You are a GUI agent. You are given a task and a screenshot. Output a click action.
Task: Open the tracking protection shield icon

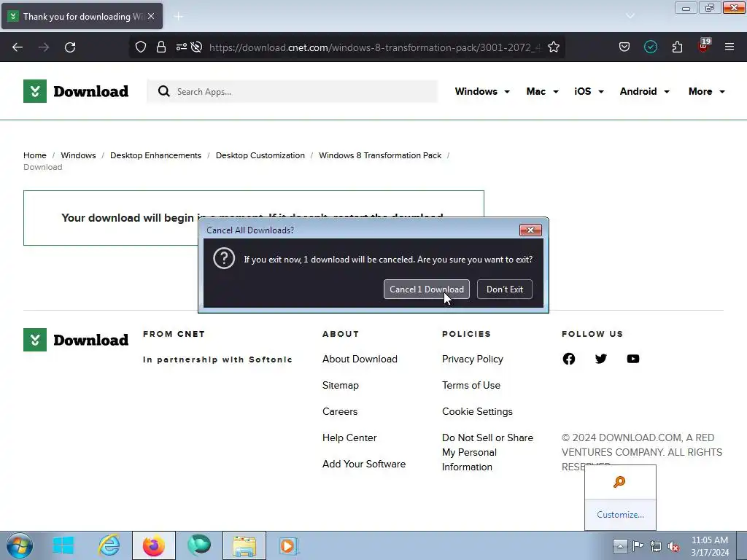click(141, 47)
